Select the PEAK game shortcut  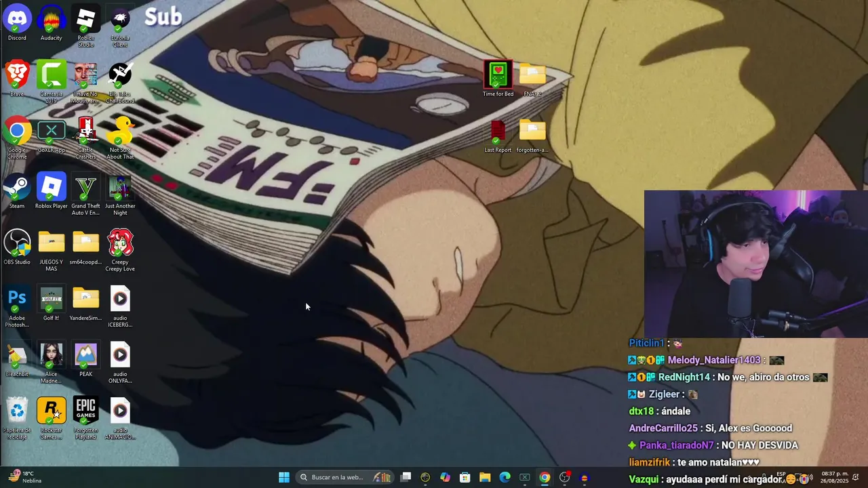coord(86,359)
